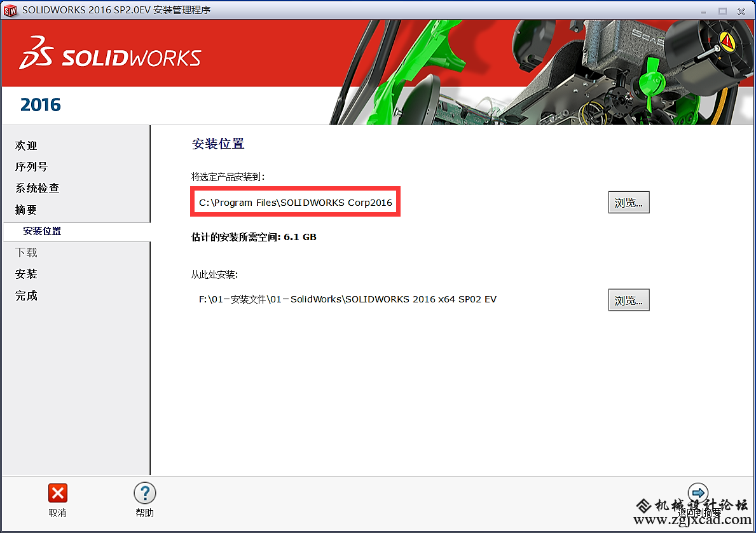Image resolution: width=756 pixels, height=533 pixels.
Task: Click the window title SOLIDWORKS 2016 SP2.0EV 安装管理程序
Action: 116,10
